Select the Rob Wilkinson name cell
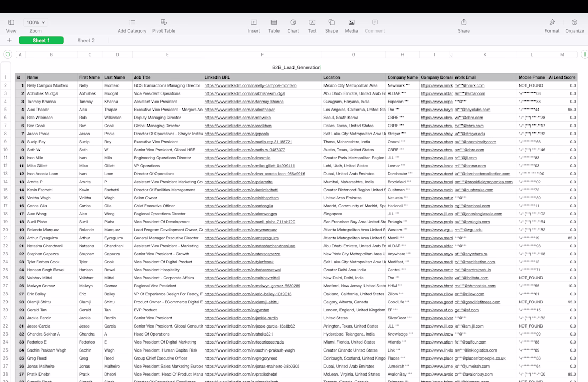588x382 pixels. point(51,118)
